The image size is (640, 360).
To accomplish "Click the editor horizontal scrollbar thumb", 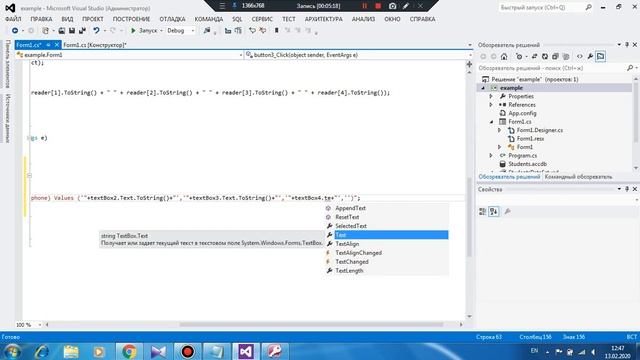I will pyautogui.click(x=311, y=325).
